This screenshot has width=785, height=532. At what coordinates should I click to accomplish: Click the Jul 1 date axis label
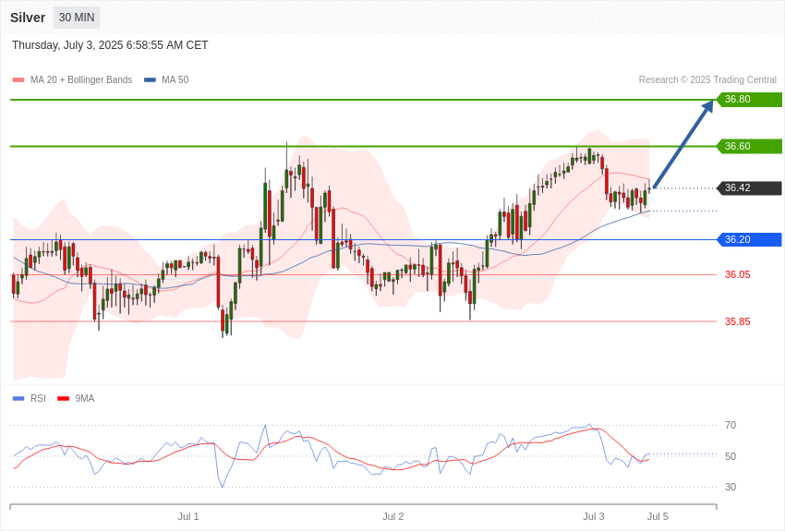click(188, 516)
